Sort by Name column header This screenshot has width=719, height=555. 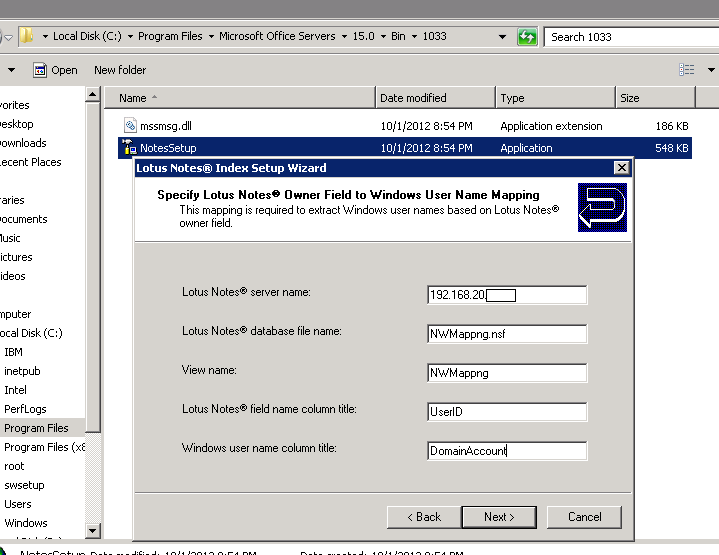coord(240,98)
